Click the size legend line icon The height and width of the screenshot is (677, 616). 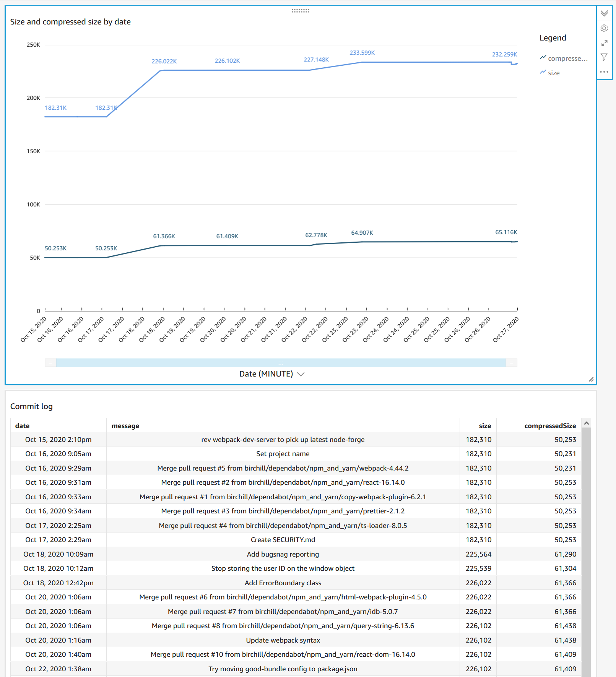[543, 72]
